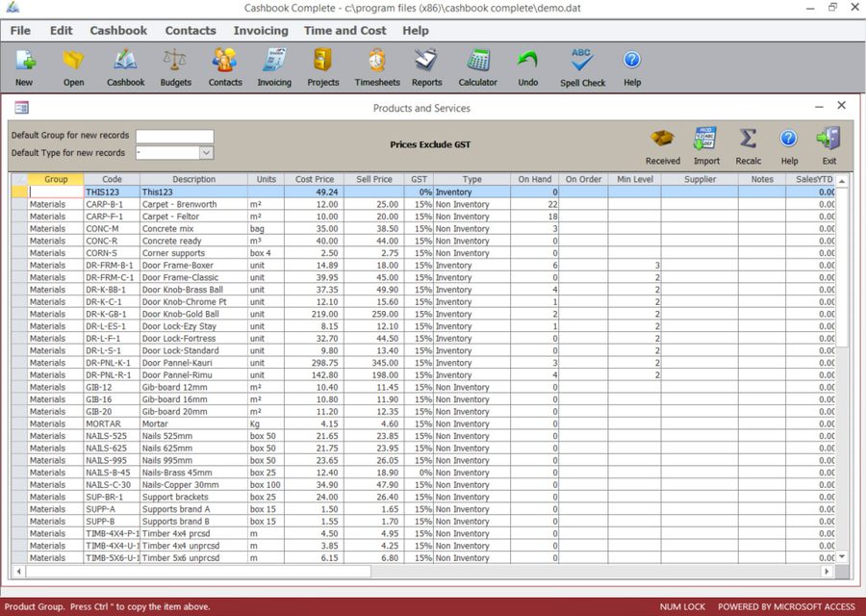Viewport: 866px width, 616px height.
Task: Click the Products and Services window icon
Action: click(21, 108)
